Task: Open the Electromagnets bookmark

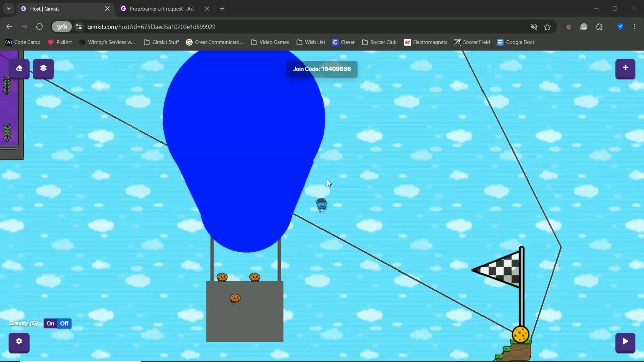Action: pyautogui.click(x=426, y=42)
